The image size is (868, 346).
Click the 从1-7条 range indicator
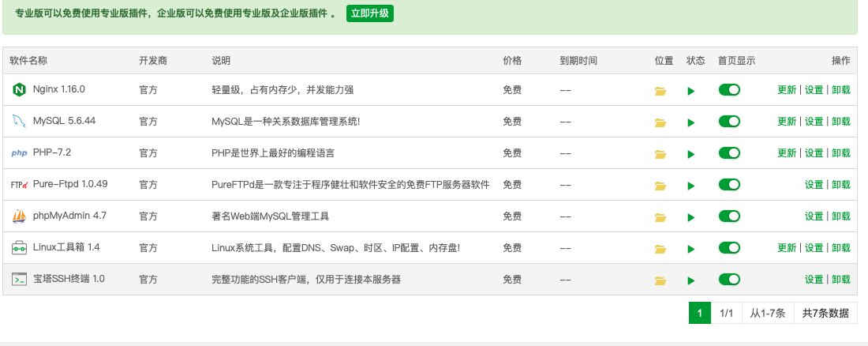[768, 314]
